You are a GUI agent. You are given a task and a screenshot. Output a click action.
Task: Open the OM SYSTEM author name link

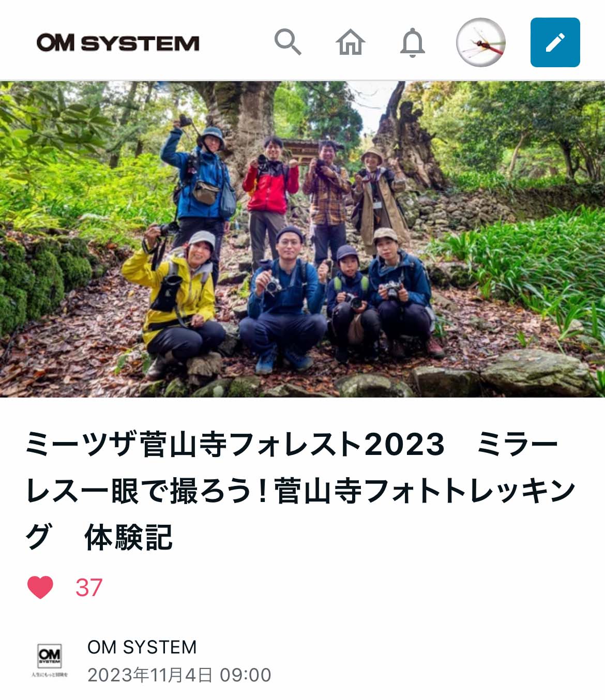tap(142, 647)
